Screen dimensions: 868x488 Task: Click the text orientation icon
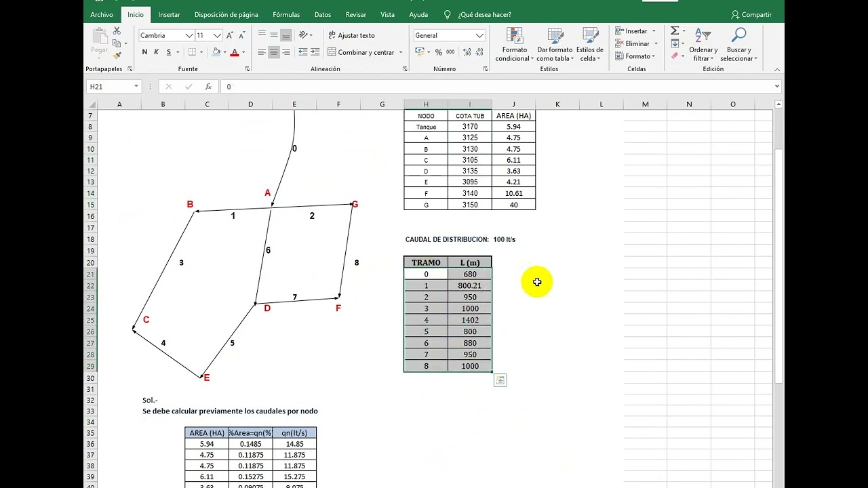tap(304, 35)
